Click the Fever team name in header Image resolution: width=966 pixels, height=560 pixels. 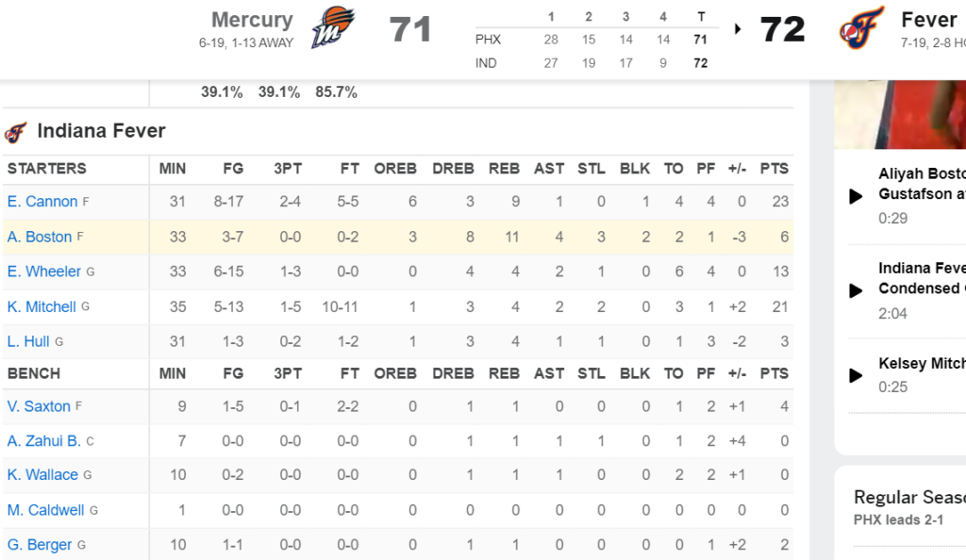928,20
